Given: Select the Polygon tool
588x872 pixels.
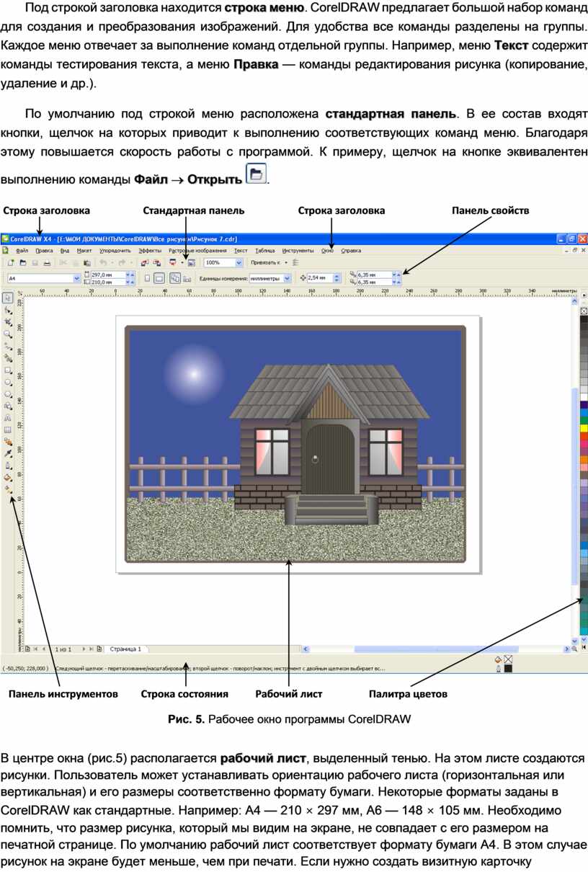Looking at the screenshot, I should tap(8, 394).
